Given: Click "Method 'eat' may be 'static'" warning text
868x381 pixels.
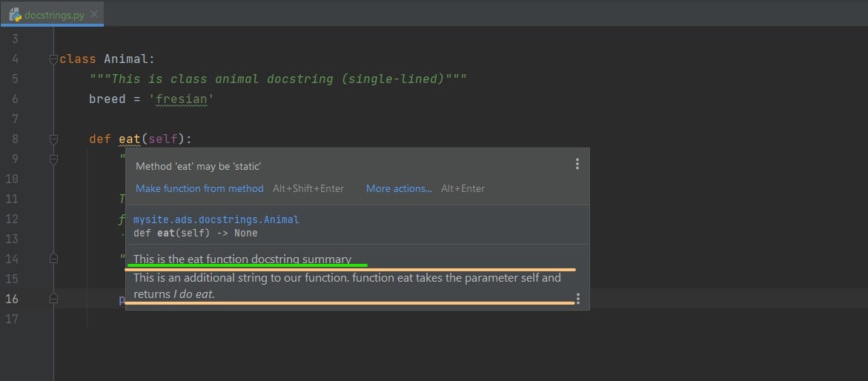Looking at the screenshot, I should (198, 166).
